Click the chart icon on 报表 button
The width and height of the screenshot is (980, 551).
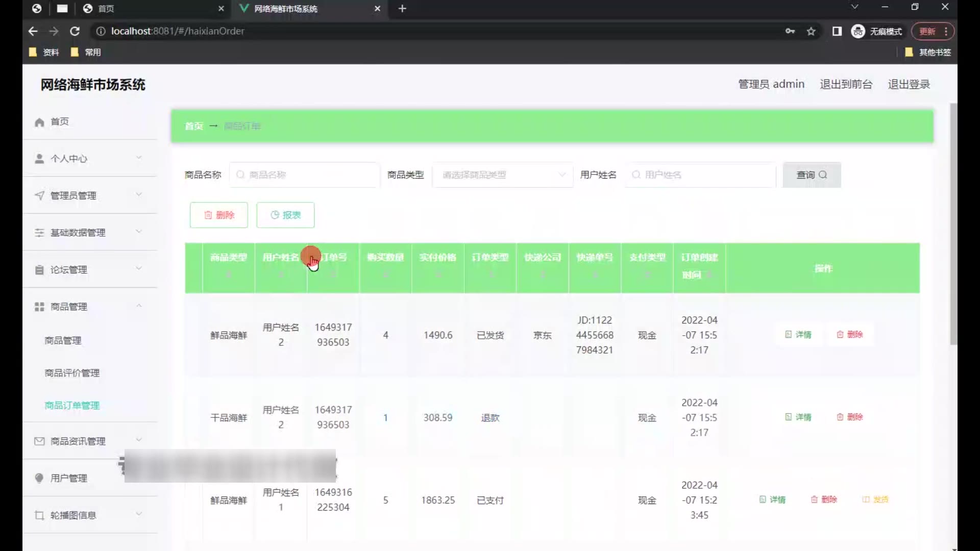click(275, 215)
